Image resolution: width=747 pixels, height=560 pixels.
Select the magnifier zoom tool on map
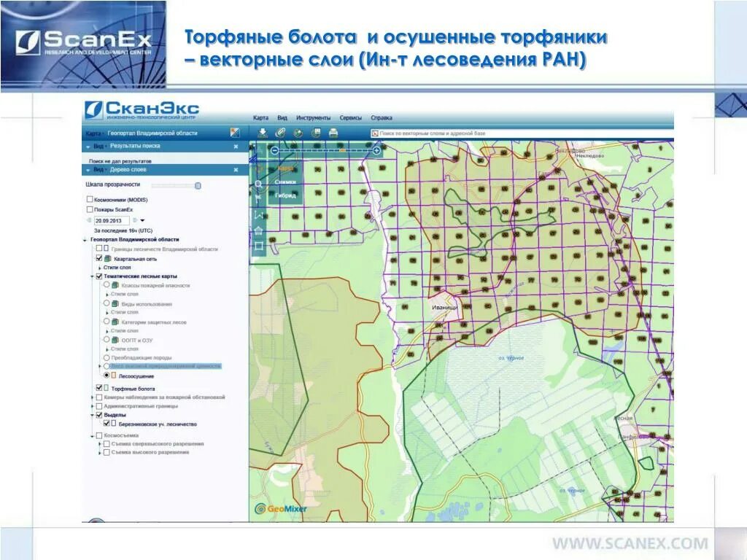258,184
